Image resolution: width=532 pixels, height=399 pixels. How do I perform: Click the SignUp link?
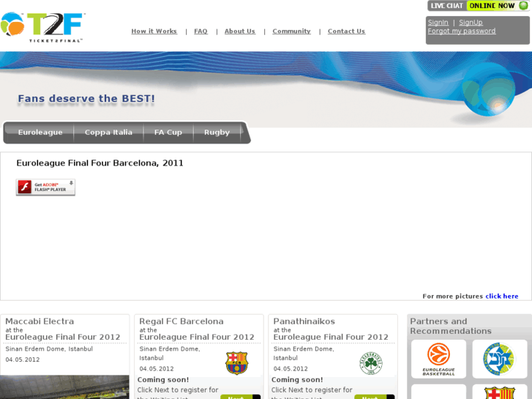(471, 23)
